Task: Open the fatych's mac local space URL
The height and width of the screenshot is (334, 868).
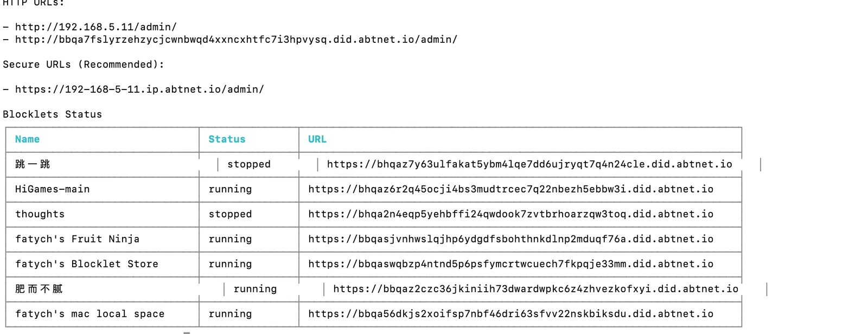Action: [510, 314]
